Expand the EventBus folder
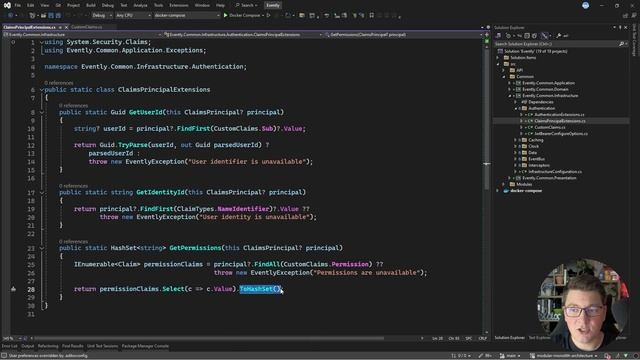The height and width of the screenshot is (360, 640). tap(516, 159)
